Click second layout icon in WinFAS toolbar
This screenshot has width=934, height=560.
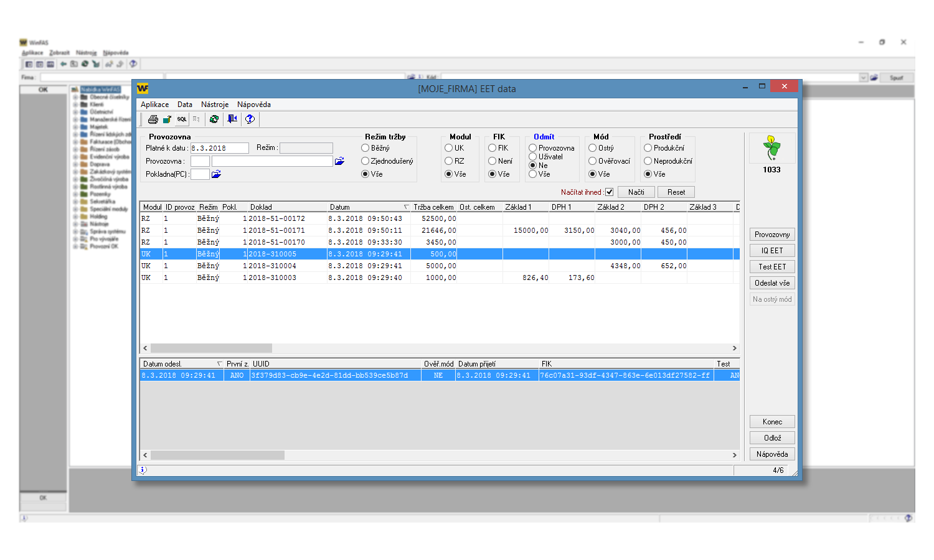pyautogui.click(x=39, y=64)
